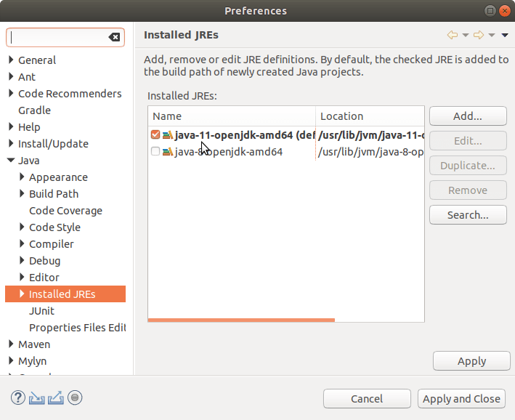Viewport: 515px width, 420px height.
Task: Select the java-11-openjdk-amd64 row name
Action: pyautogui.click(x=245, y=135)
